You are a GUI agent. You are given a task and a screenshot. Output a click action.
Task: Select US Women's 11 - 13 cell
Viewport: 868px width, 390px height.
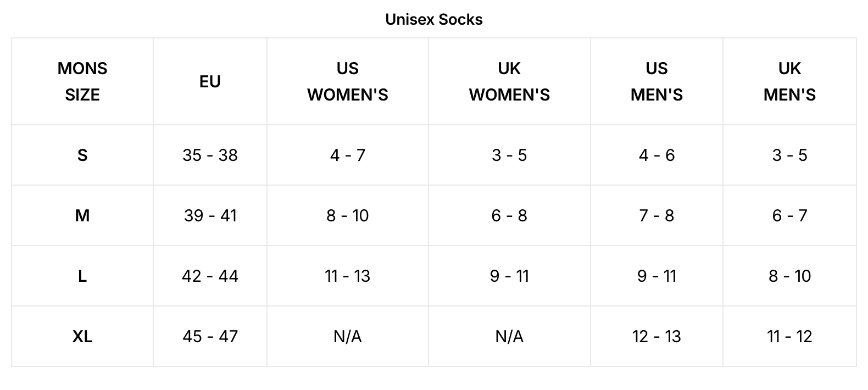(x=347, y=276)
